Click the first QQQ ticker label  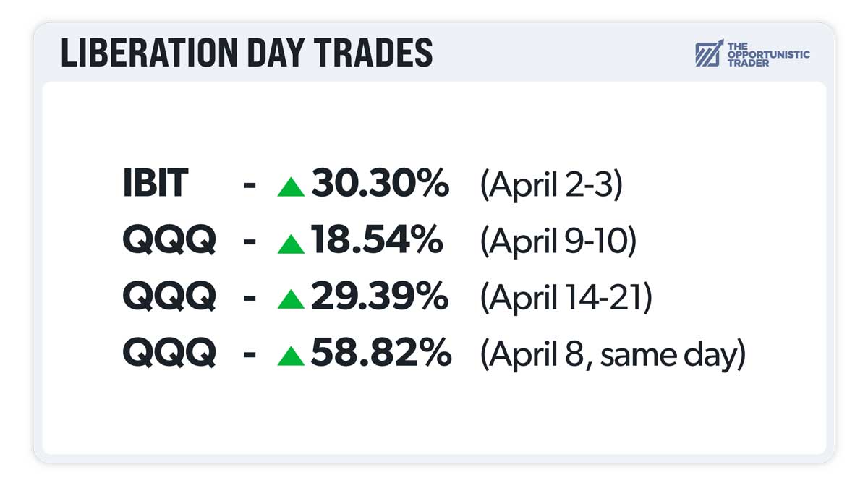click(x=169, y=242)
